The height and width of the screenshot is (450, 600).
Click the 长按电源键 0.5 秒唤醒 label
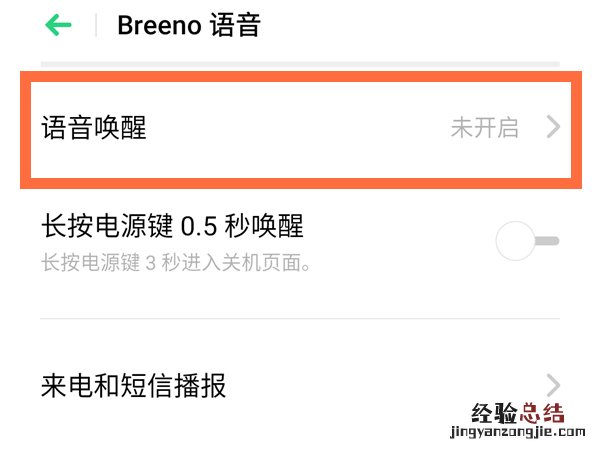[x=172, y=226]
